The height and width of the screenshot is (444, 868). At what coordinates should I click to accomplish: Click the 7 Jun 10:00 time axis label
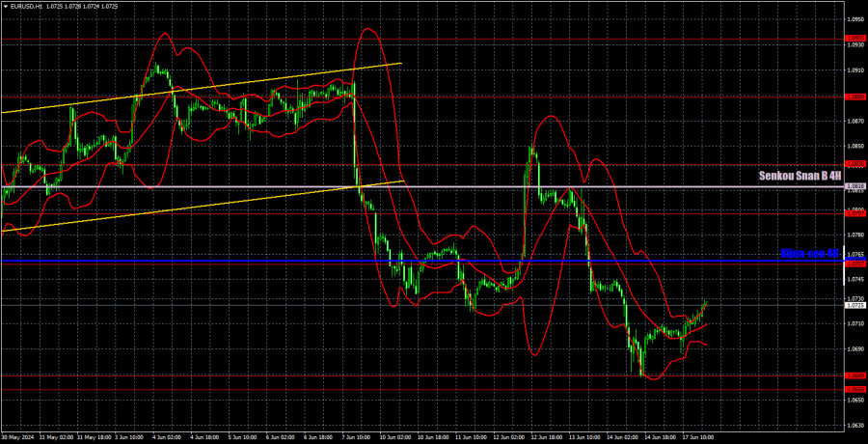[357, 435]
